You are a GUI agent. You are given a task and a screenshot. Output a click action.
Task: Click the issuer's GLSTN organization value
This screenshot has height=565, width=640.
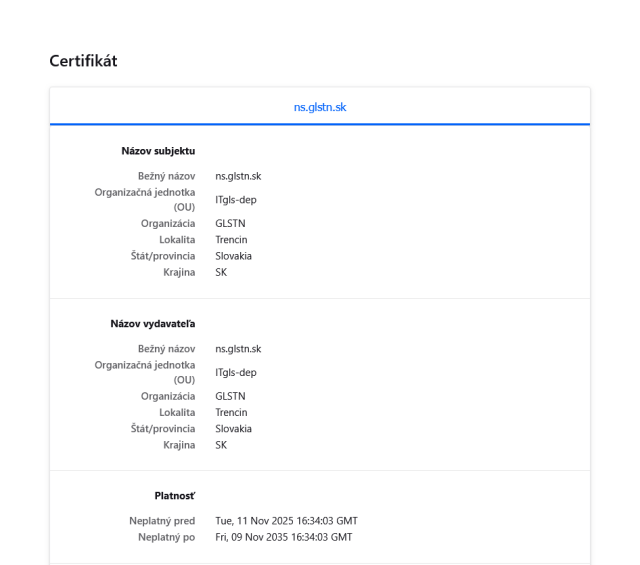coord(230,397)
